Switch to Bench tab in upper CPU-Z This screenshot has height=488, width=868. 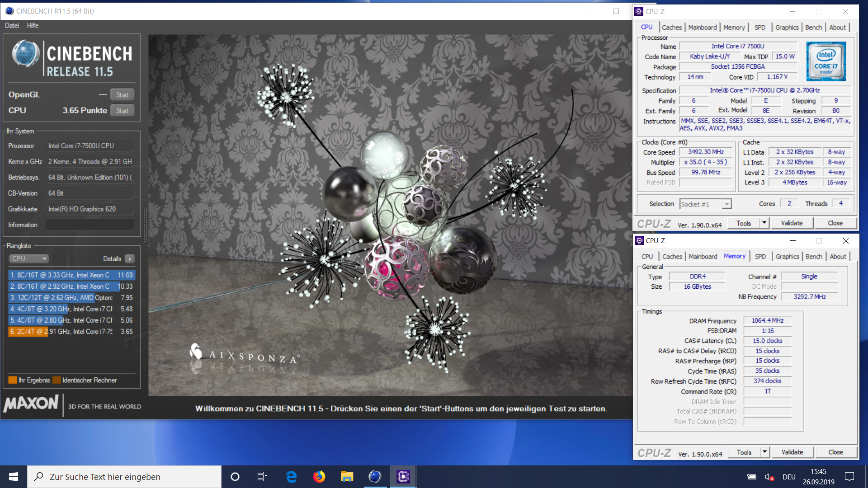point(814,28)
